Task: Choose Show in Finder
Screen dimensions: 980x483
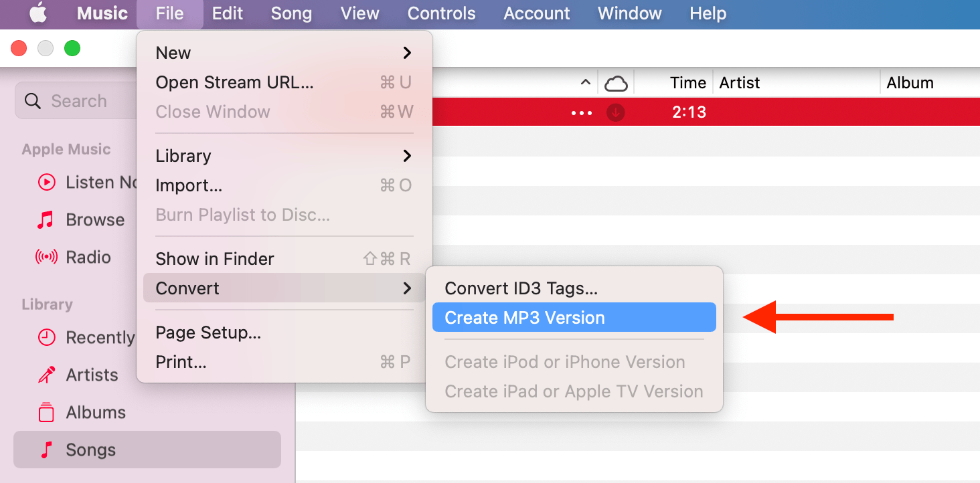Action: click(x=214, y=259)
